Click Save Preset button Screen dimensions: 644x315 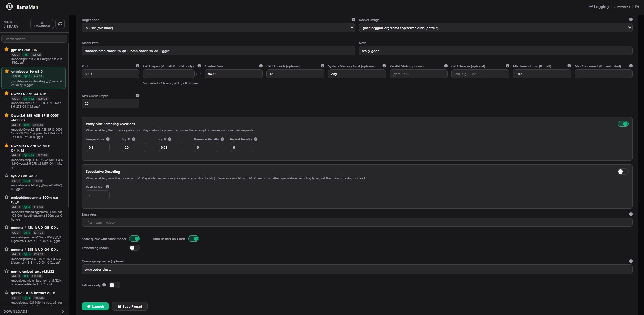point(130,306)
